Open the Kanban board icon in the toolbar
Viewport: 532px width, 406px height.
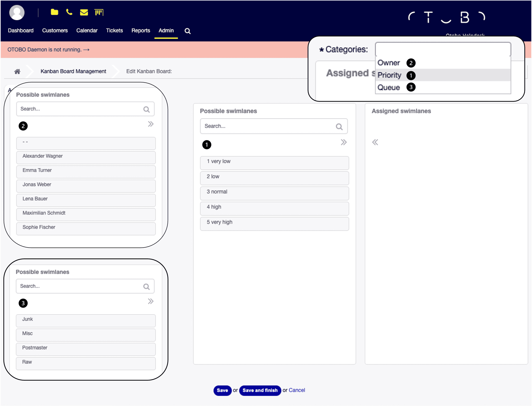tap(99, 12)
